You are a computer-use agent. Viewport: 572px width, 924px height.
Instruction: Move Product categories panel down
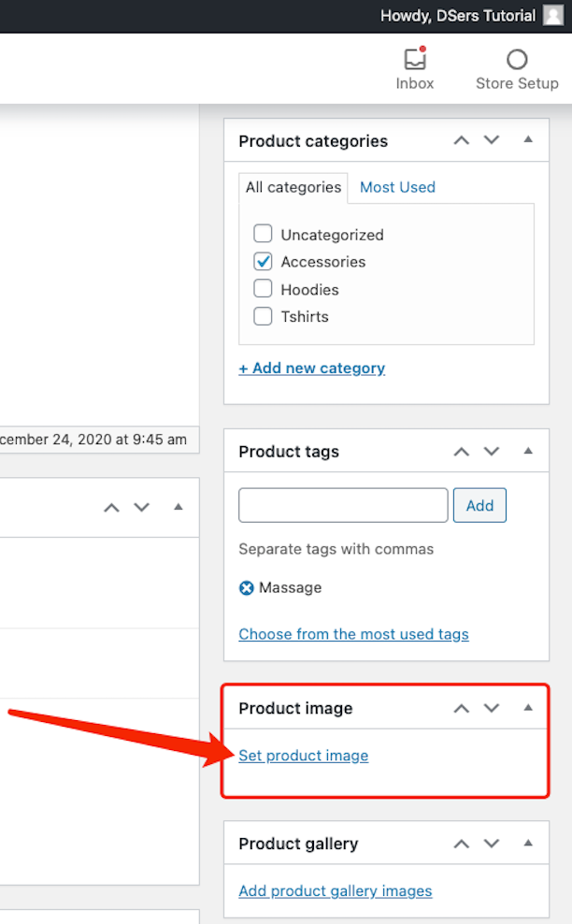click(492, 140)
